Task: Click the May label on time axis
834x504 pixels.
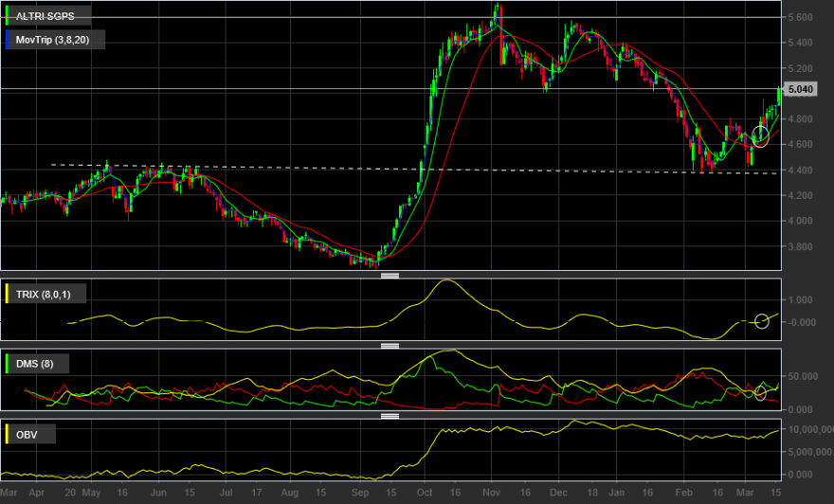Action: [x=92, y=493]
